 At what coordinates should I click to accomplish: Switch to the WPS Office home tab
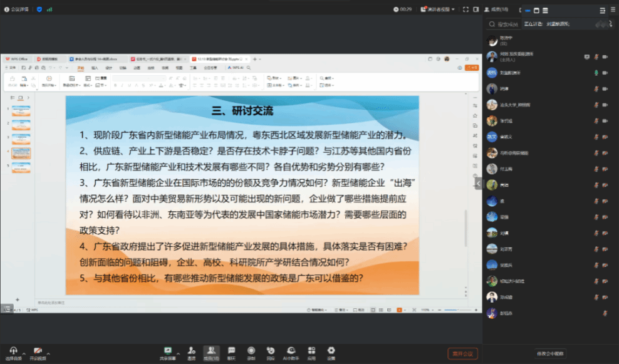17,59
